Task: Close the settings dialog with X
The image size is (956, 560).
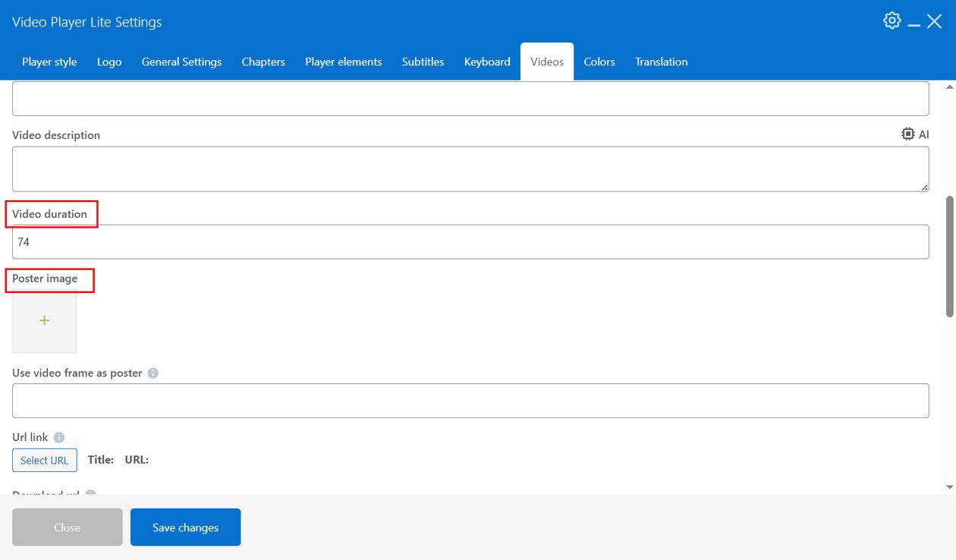Action: coord(935,21)
